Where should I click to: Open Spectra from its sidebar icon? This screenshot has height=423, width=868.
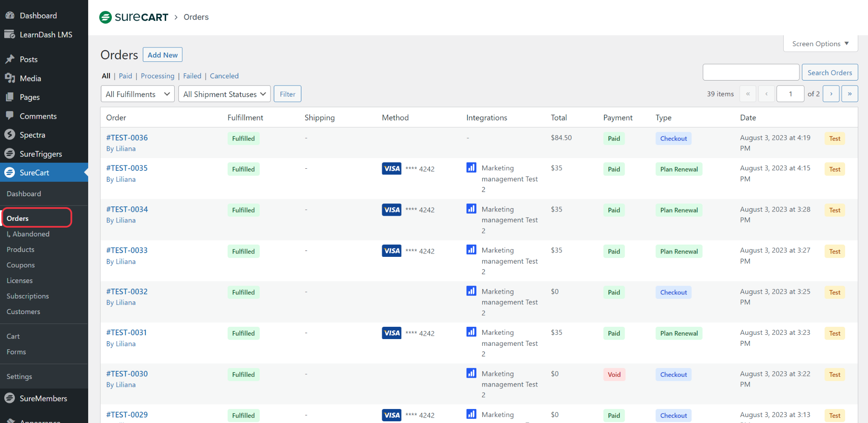click(x=10, y=135)
